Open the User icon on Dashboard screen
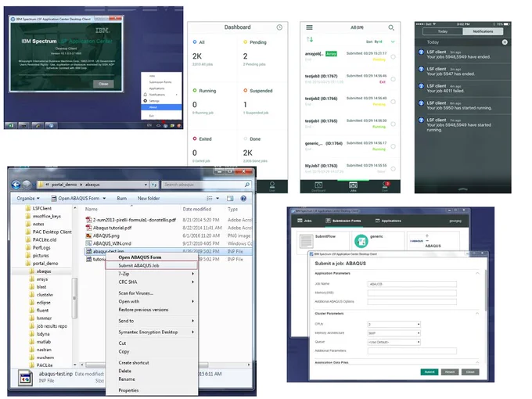Viewport: 532px width, 399px height. 272,185
